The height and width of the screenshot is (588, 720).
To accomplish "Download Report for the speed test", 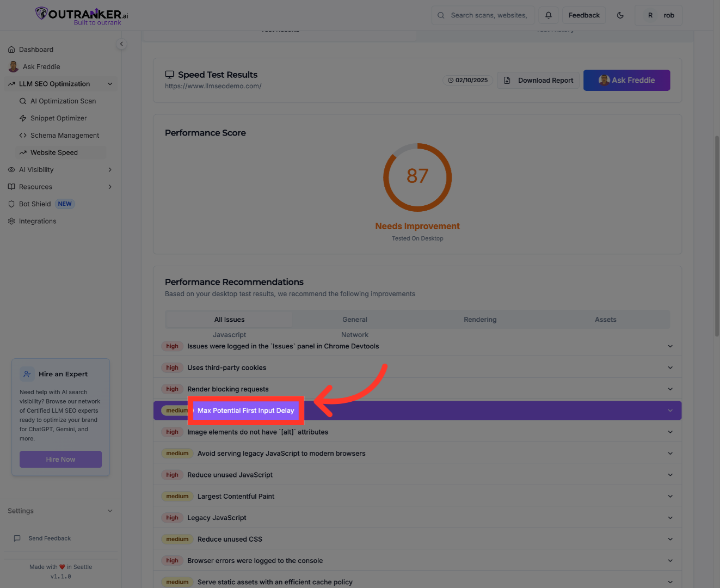I will point(538,80).
